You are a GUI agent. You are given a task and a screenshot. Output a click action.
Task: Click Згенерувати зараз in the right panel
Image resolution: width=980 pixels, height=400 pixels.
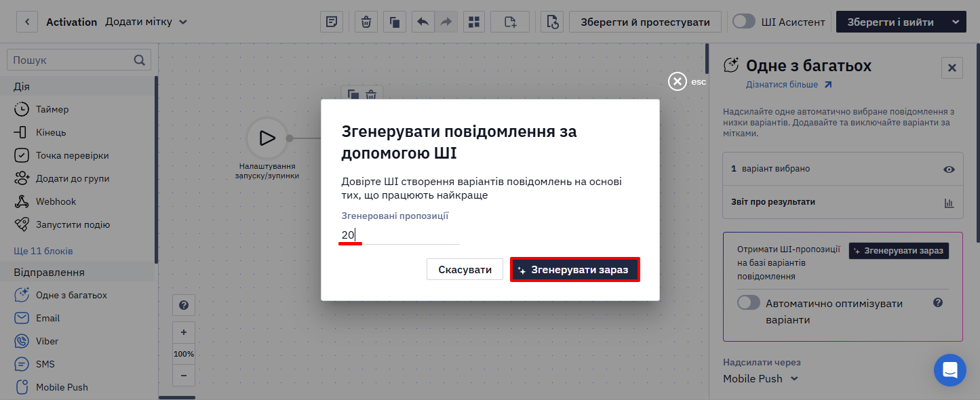pyautogui.click(x=899, y=250)
